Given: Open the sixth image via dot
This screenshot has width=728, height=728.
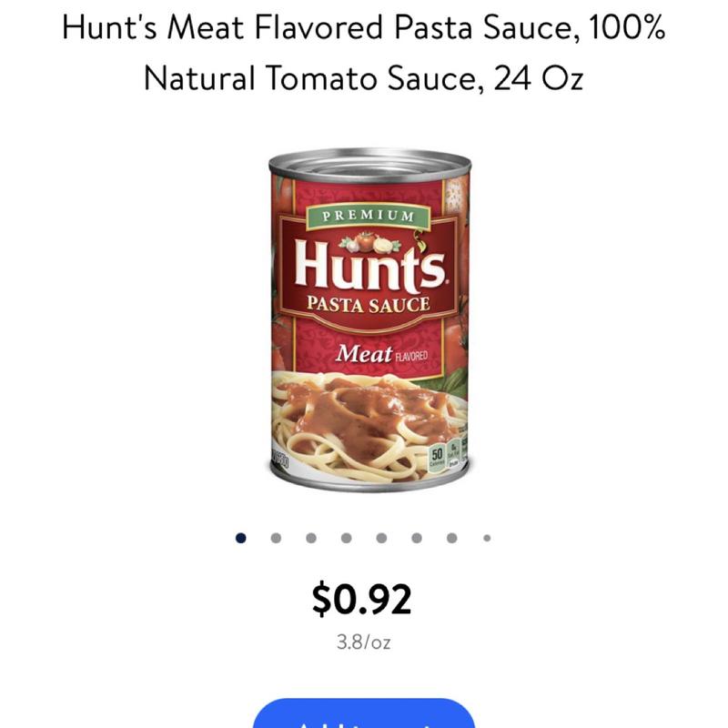Looking at the screenshot, I should [416, 538].
